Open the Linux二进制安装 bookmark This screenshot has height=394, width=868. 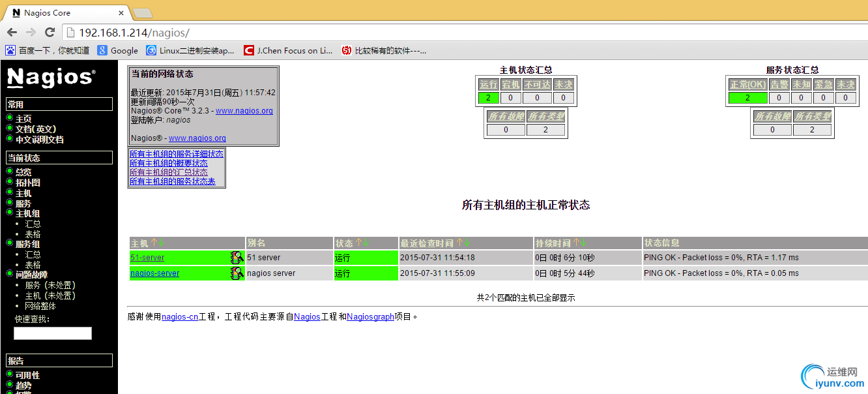[x=190, y=50]
